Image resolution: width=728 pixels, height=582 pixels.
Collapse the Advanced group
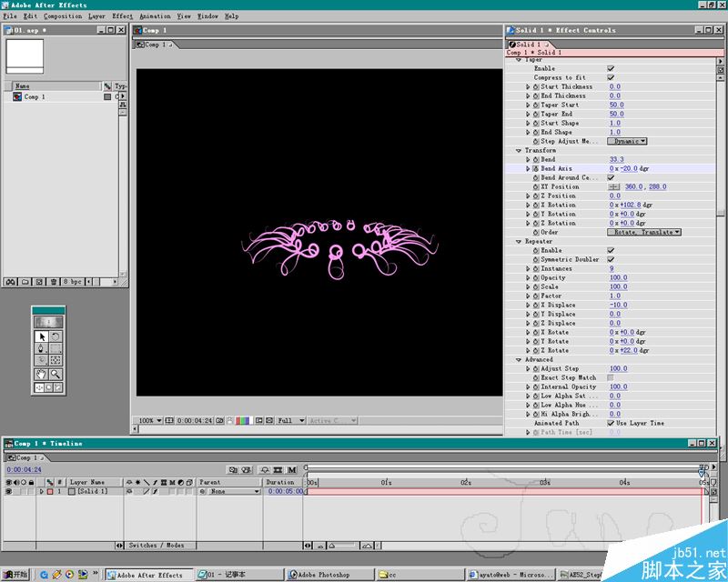pos(519,360)
